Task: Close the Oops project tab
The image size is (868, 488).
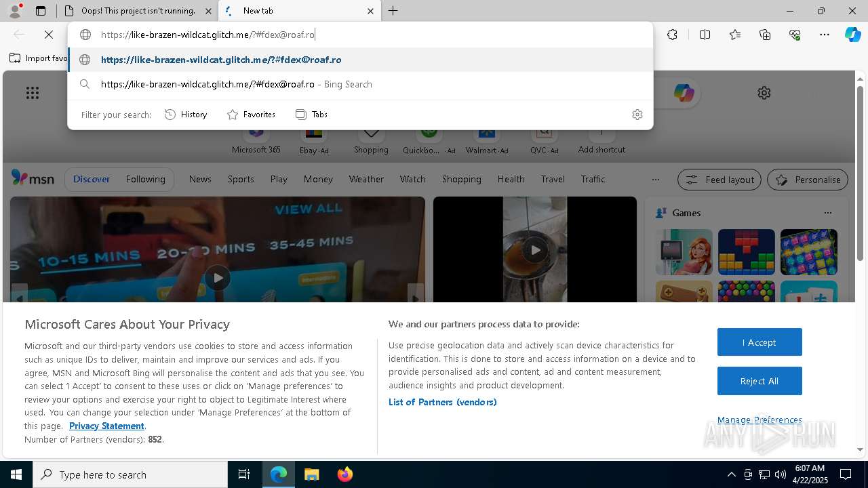Action: point(208,11)
